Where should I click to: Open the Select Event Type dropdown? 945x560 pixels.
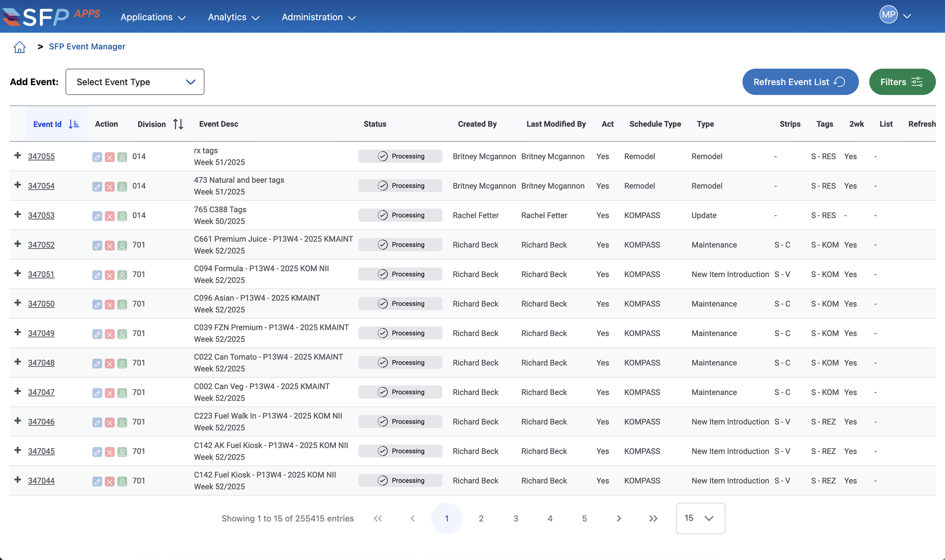135,82
